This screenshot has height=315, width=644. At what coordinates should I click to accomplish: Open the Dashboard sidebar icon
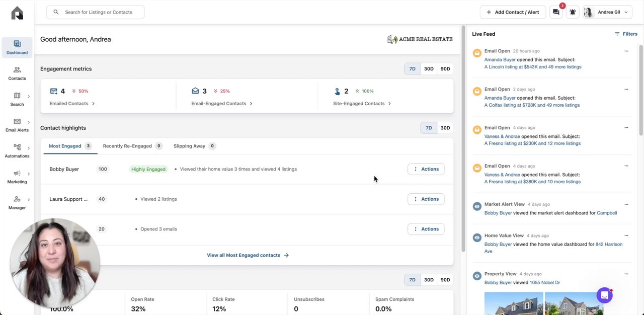click(x=17, y=44)
